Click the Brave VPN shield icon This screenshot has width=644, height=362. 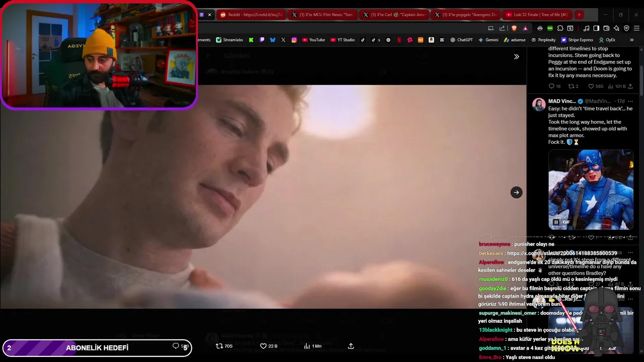[626, 28]
